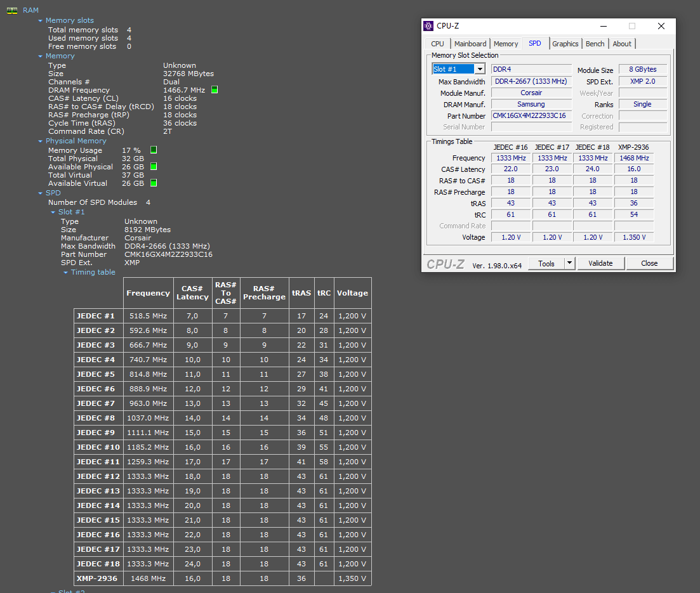The width and height of the screenshot is (700, 593).
Task: Collapse the Memory section
Action: click(40, 56)
